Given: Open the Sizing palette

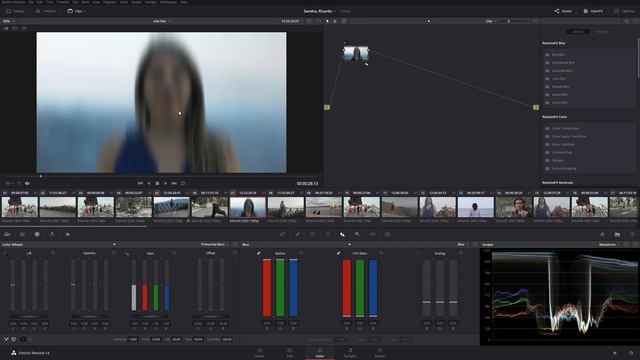Looking at the screenshot, I should click(373, 235).
